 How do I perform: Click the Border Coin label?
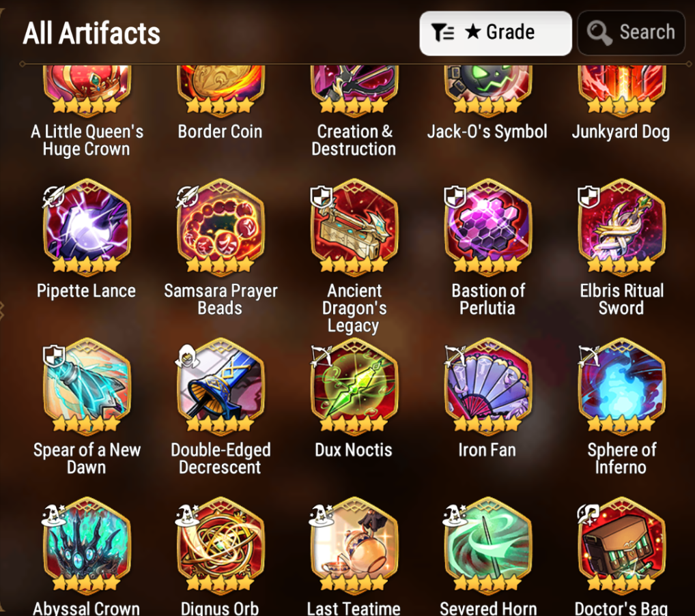pos(221,132)
